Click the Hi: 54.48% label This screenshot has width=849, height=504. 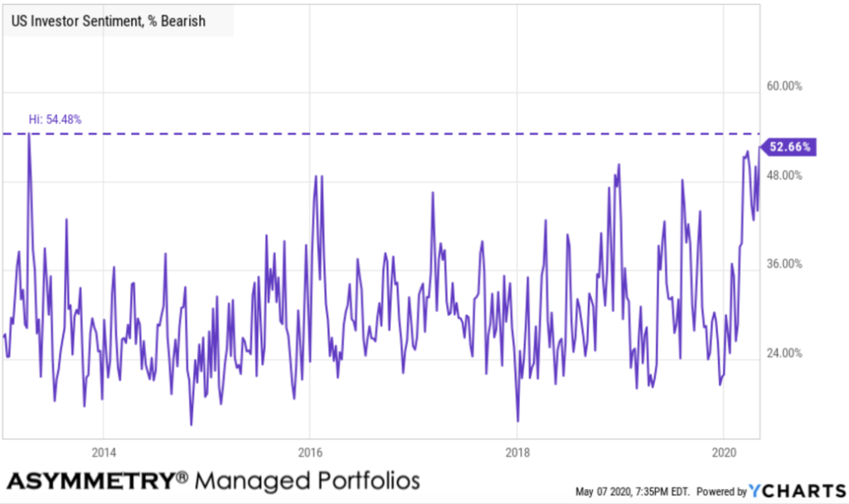(56, 119)
